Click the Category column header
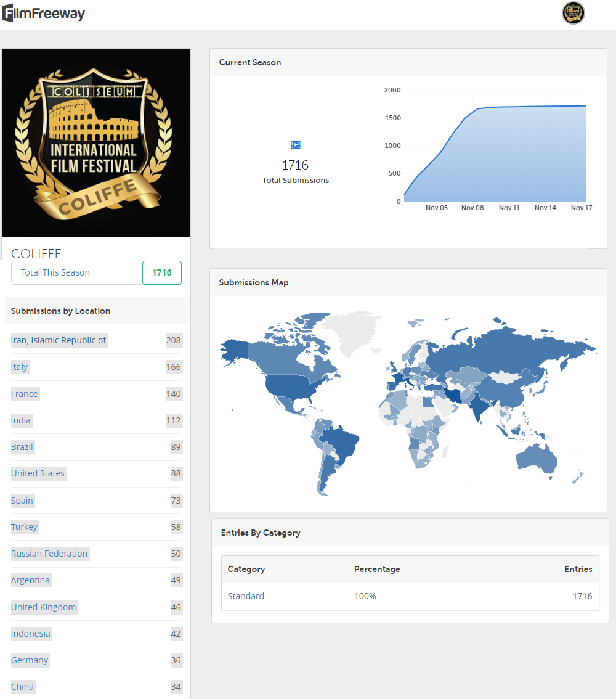The width and height of the screenshot is (616, 699). [246, 570]
